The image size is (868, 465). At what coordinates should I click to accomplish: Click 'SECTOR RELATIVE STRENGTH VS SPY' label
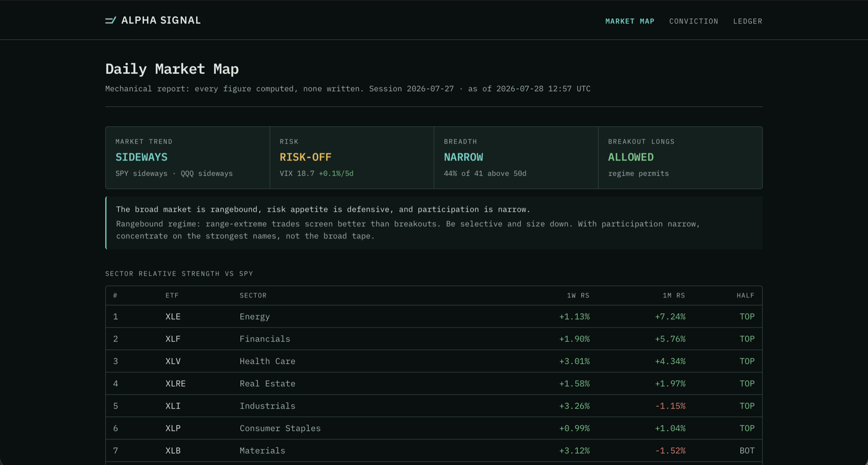179,274
